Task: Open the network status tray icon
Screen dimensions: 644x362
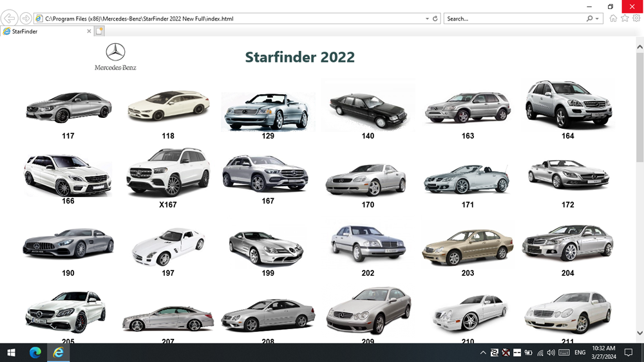Action: click(540, 352)
